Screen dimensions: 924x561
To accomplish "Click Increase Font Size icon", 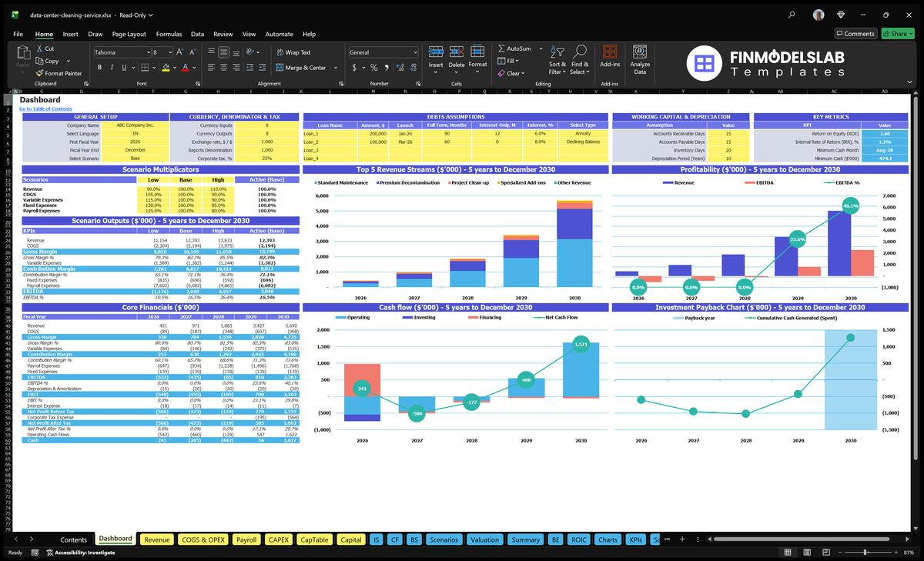I will pyautogui.click(x=180, y=52).
